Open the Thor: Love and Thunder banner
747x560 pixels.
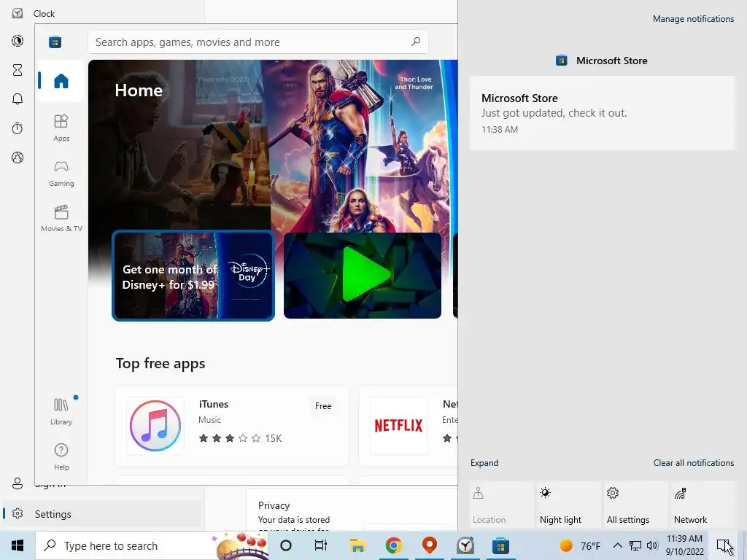click(362, 145)
